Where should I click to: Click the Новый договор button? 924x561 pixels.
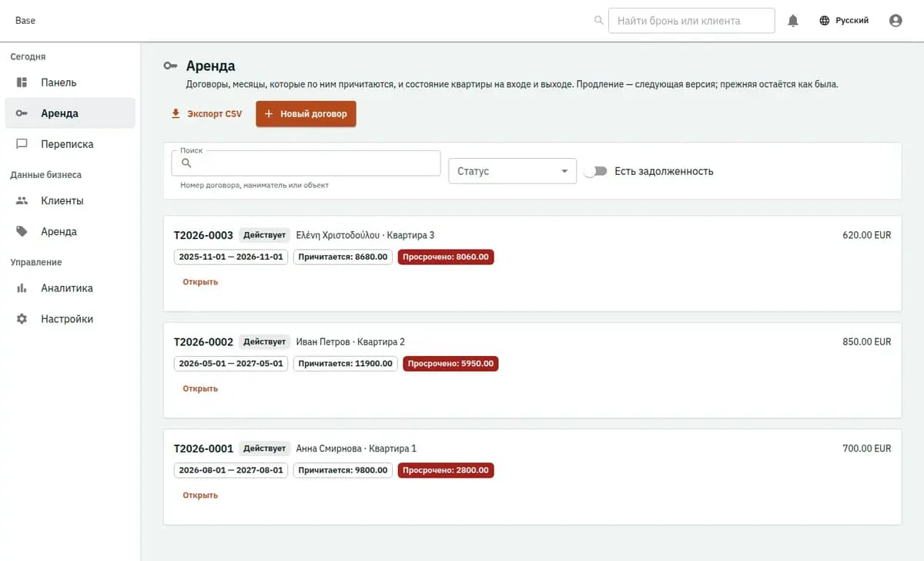pos(306,114)
